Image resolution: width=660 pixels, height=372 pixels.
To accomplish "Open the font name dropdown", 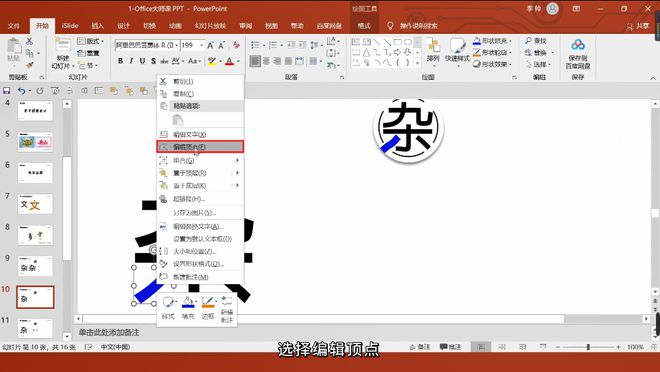I will coord(177,45).
